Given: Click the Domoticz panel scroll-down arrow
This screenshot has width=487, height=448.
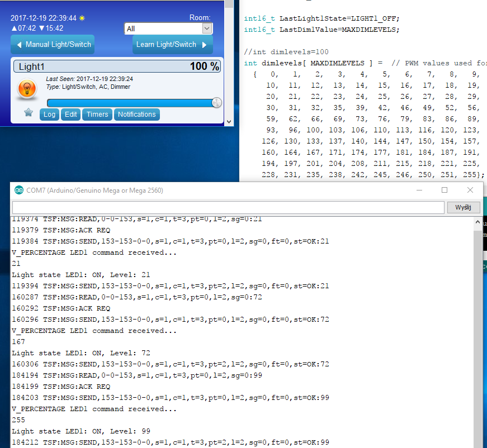Looking at the screenshot, I should [228, 121].
